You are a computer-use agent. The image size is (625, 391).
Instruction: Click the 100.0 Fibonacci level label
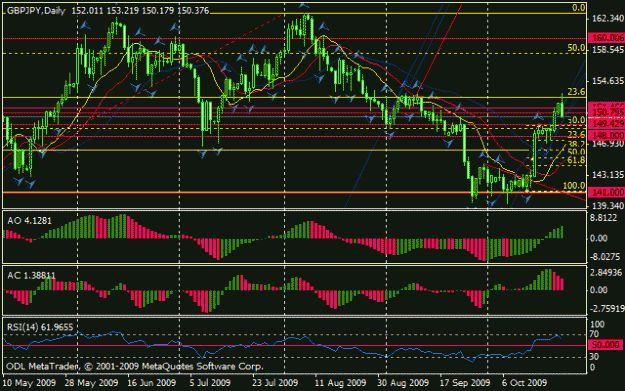[574, 186]
